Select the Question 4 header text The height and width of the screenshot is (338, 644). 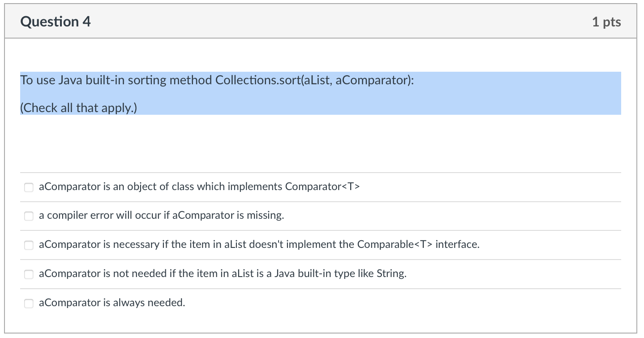pyautogui.click(x=56, y=21)
